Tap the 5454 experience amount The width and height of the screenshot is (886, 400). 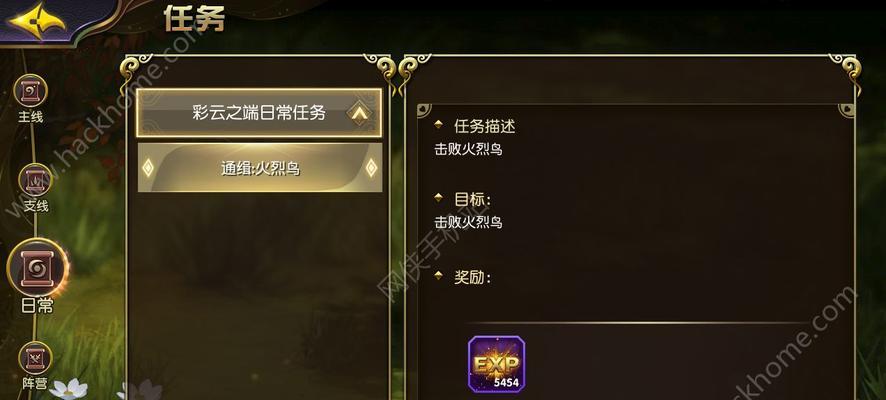(506, 382)
